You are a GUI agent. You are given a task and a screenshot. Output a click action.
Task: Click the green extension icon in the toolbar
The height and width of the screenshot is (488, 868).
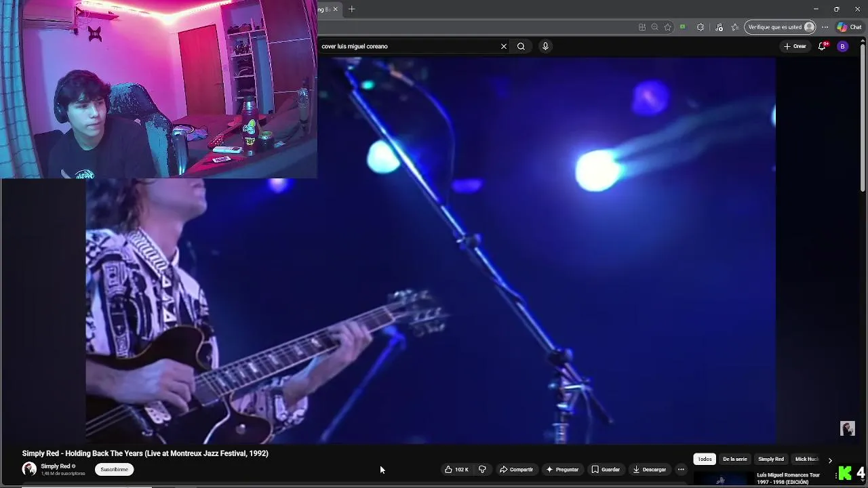tap(683, 27)
